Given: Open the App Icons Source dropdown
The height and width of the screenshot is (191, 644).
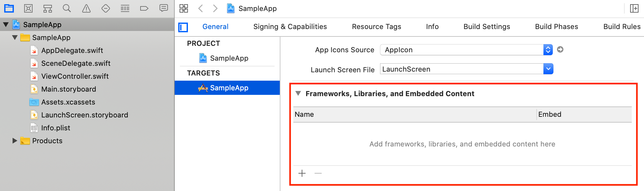Looking at the screenshot, I should tap(466, 50).
